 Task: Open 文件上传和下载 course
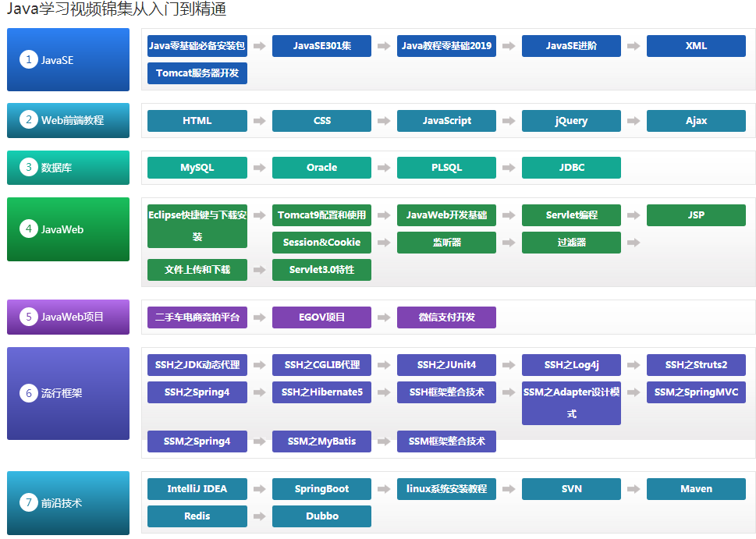[197, 270]
